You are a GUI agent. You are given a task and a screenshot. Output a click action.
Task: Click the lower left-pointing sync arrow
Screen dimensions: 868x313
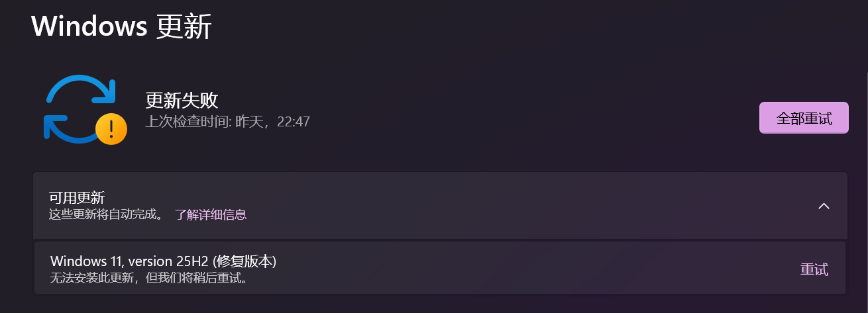coord(69,128)
